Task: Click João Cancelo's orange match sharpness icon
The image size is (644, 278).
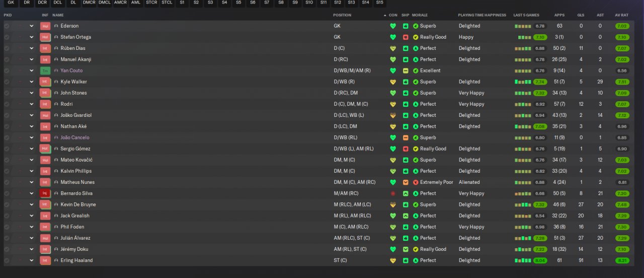Action: pyautogui.click(x=406, y=137)
